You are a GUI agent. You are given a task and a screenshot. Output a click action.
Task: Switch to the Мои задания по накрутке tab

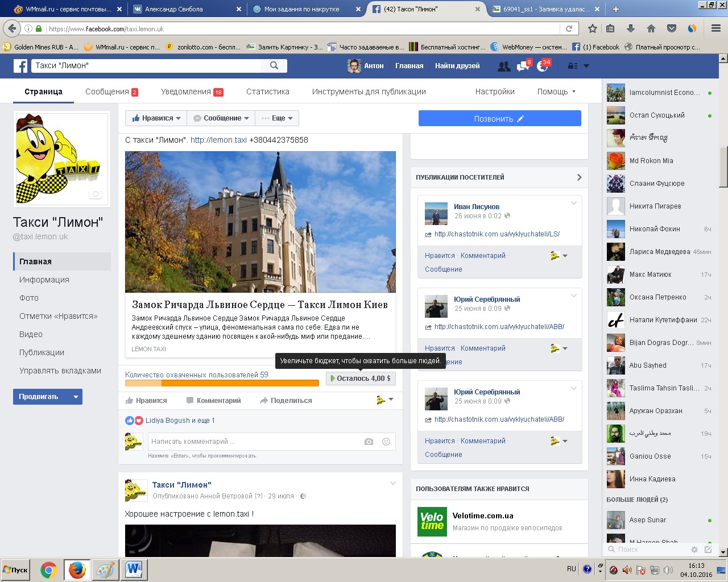click(306, 9)
